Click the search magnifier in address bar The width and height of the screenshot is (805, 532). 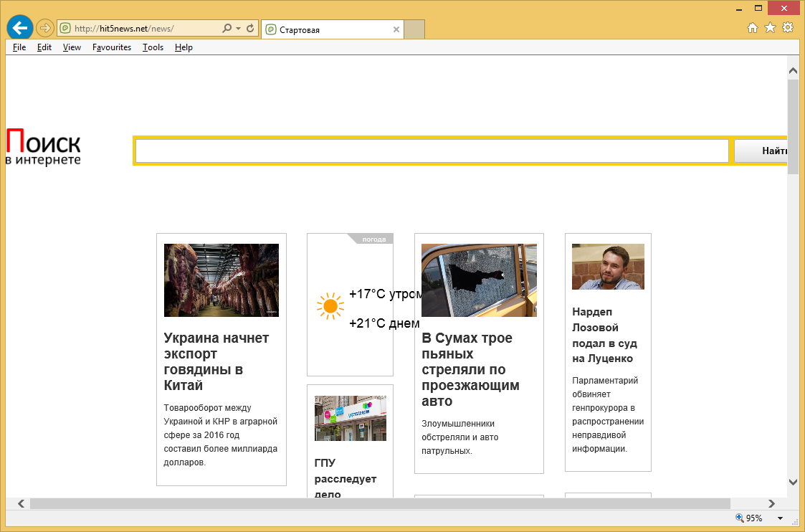point(227,28)
